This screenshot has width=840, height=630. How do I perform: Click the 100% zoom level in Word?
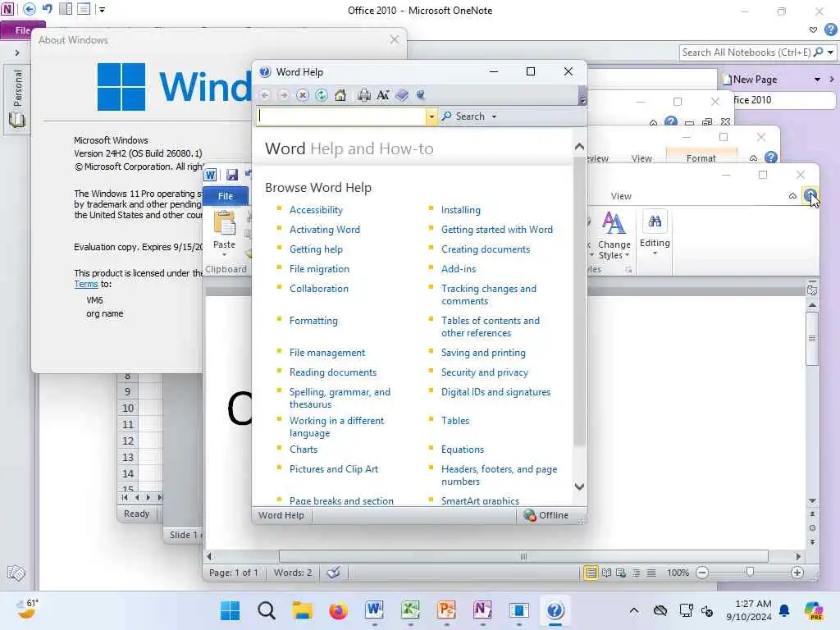pos(678,573)
